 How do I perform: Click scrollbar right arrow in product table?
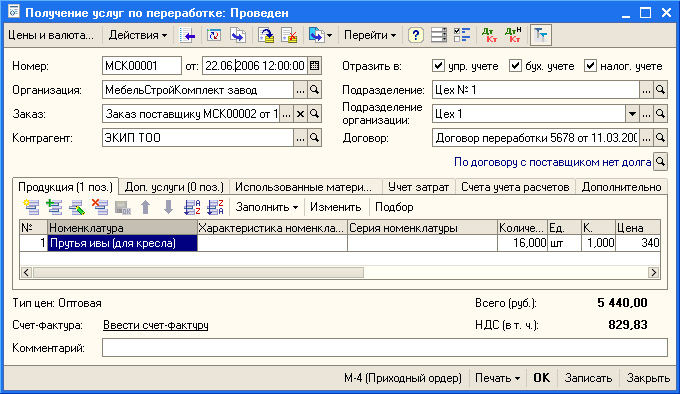click(653, 272)
